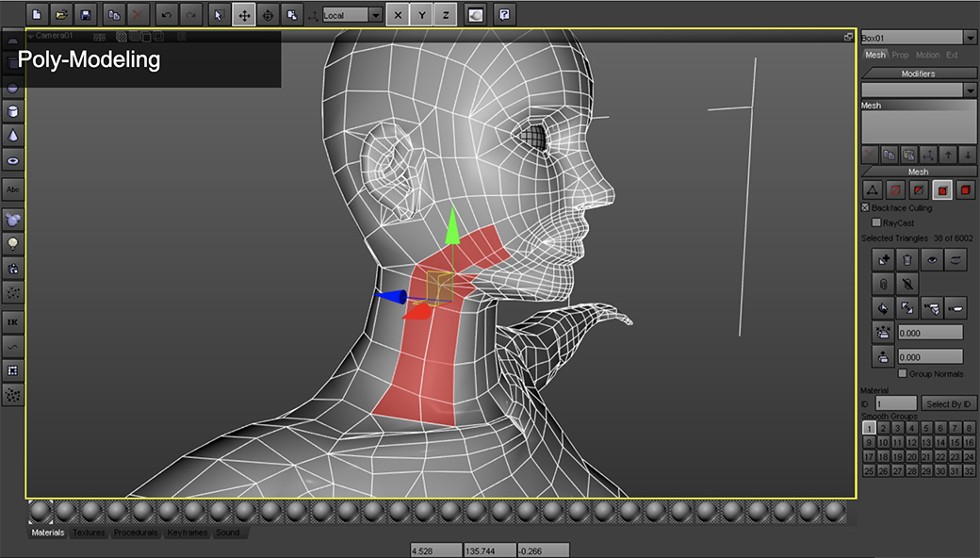Click the Material ID input field
The image size is (980, 558).
tap(895, 403)
